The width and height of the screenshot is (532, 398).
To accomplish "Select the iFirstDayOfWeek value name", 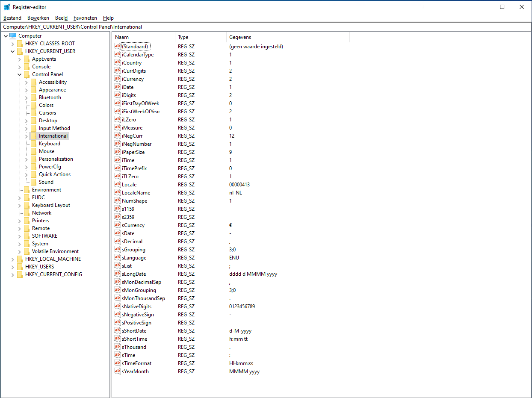I will click(x=140, y=103).
